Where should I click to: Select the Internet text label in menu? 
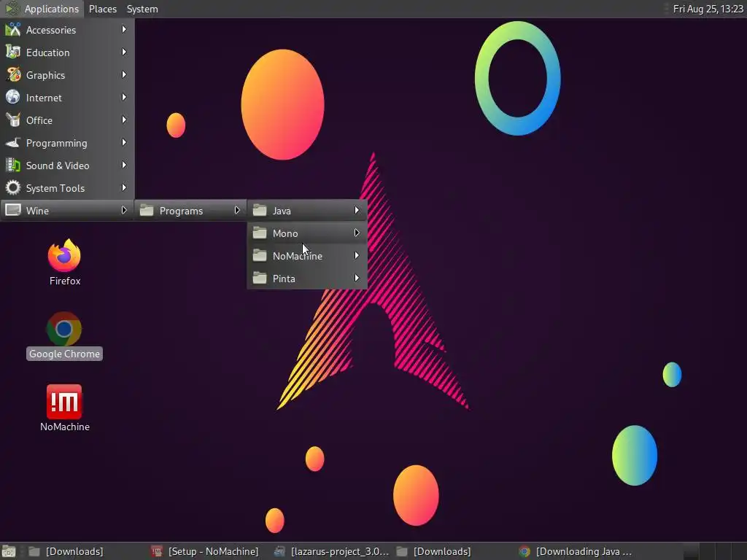[x=44, y=98]
